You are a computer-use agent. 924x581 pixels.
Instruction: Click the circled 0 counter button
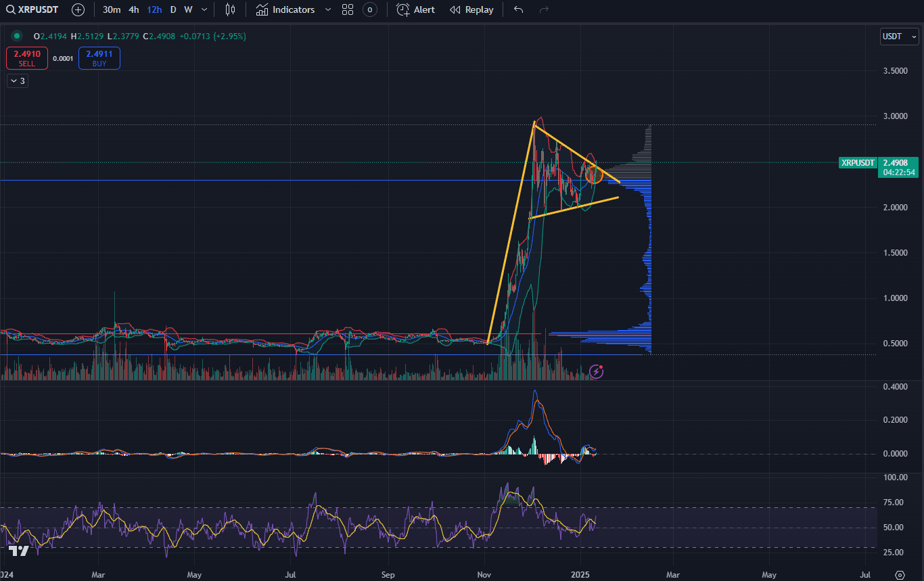click(369, 9)
